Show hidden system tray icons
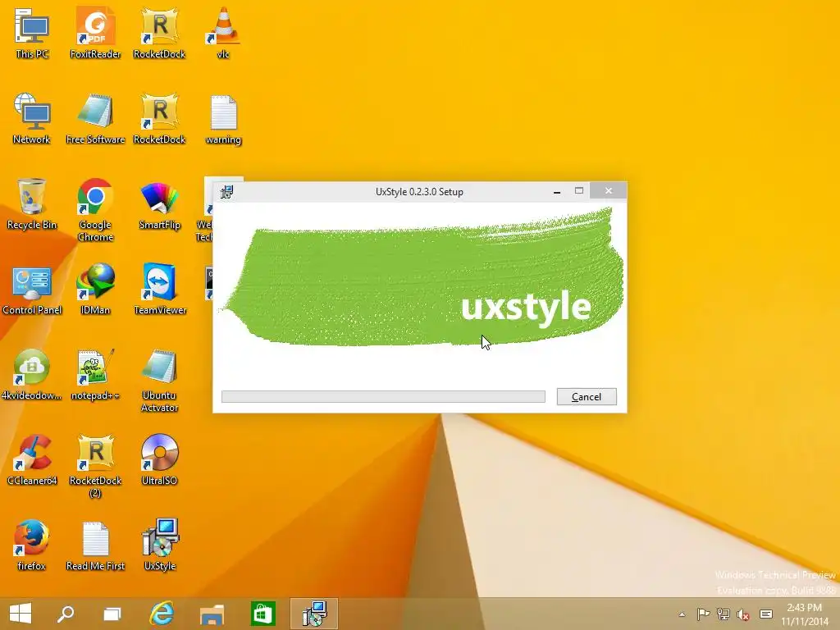 682,614
